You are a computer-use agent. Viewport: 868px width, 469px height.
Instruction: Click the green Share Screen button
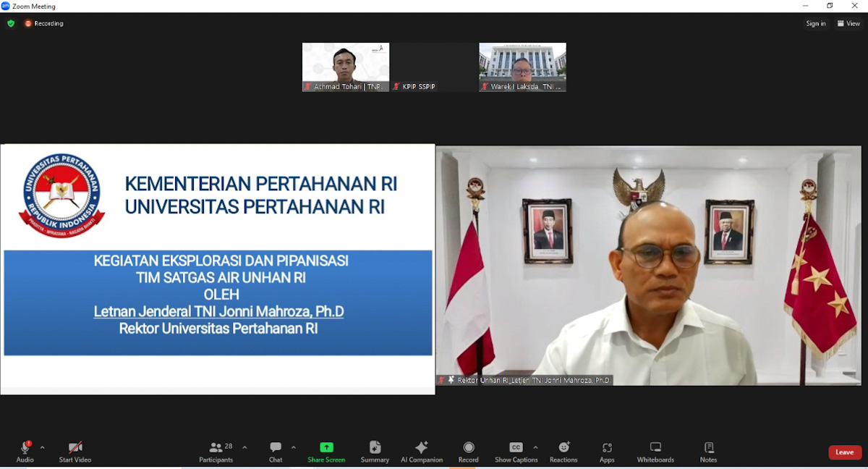[326, 452]
